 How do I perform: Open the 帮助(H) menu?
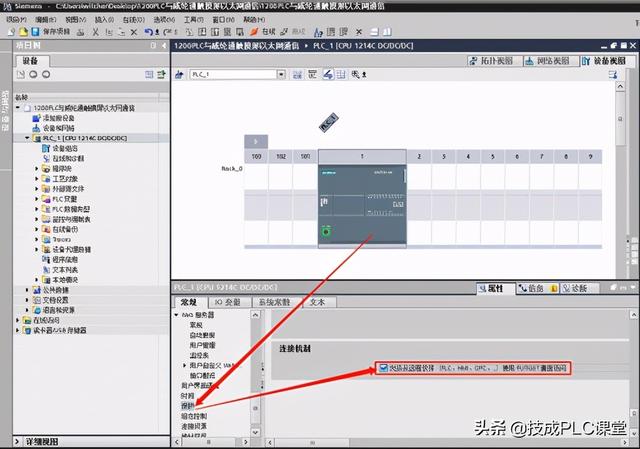[x=254, y=19]
